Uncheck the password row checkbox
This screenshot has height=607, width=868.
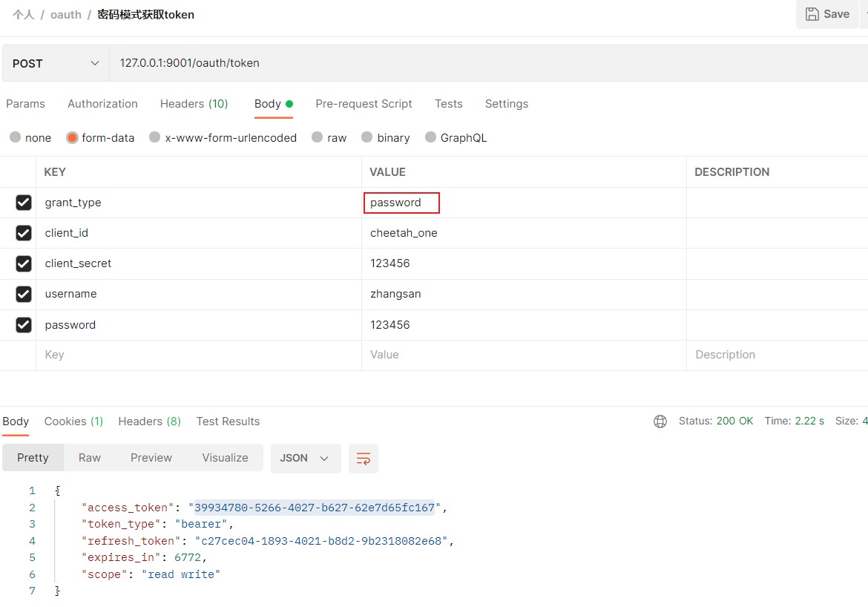[23, 325]
